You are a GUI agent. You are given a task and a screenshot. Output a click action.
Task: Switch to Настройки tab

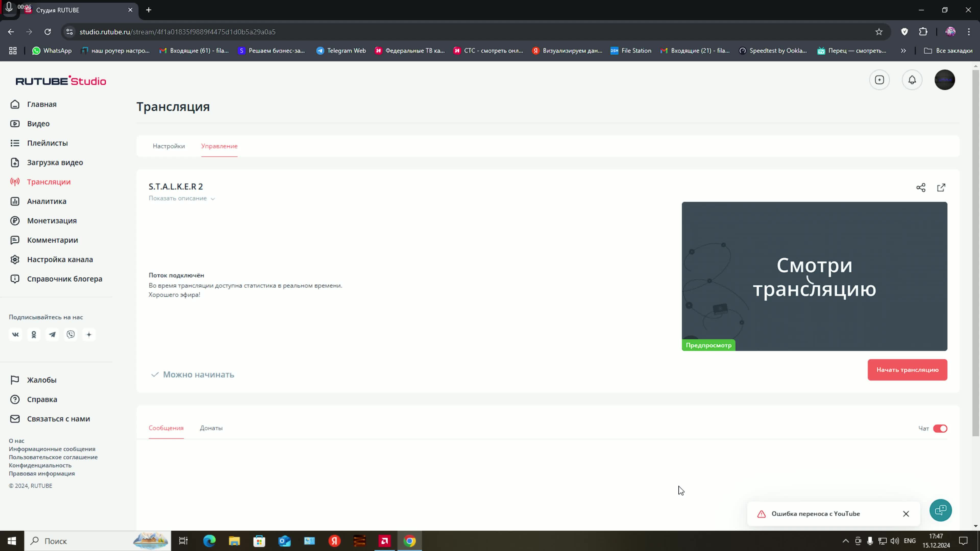168,146
